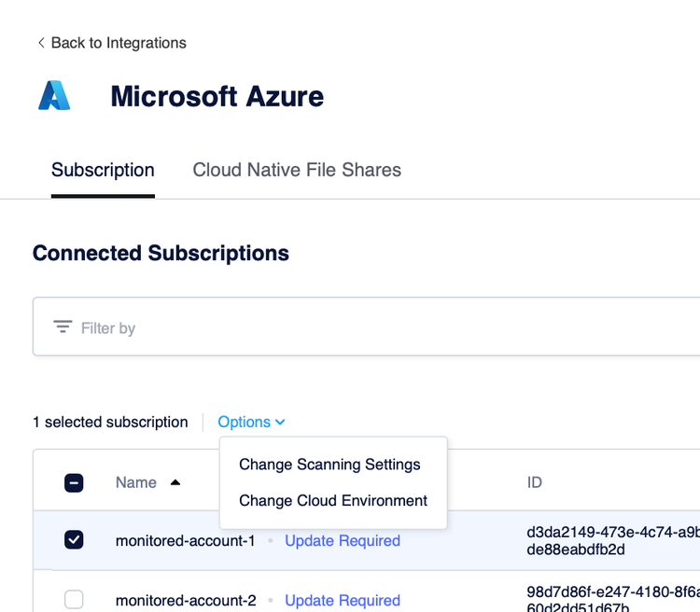Focus the Filter by input field
700x612 pixels.
(x=366, y=327)
